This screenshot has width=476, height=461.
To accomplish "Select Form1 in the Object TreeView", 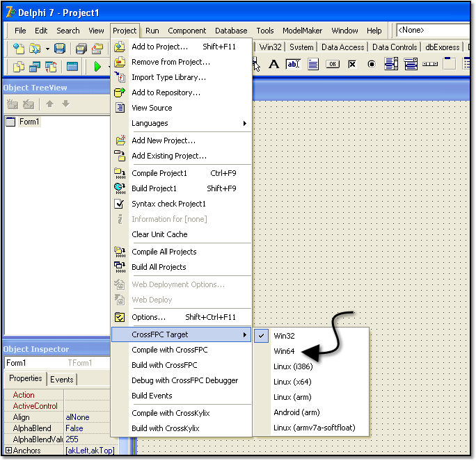I will click(29, 122).
